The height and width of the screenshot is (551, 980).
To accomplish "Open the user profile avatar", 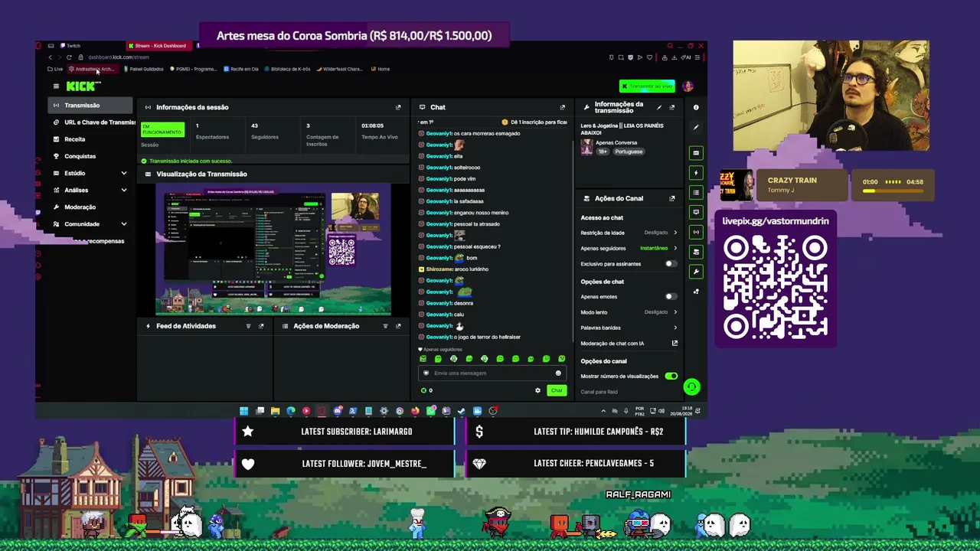I will 688,86.
